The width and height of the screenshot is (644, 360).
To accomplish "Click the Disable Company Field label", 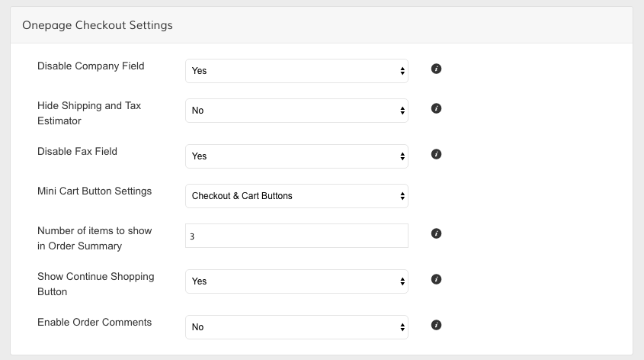I will coord(91,66).
